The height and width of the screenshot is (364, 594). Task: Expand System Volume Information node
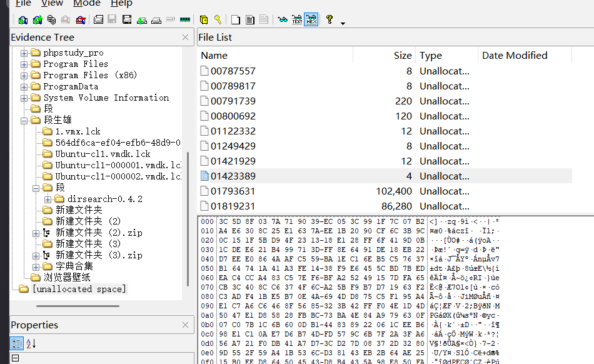[x=24, y=98]
